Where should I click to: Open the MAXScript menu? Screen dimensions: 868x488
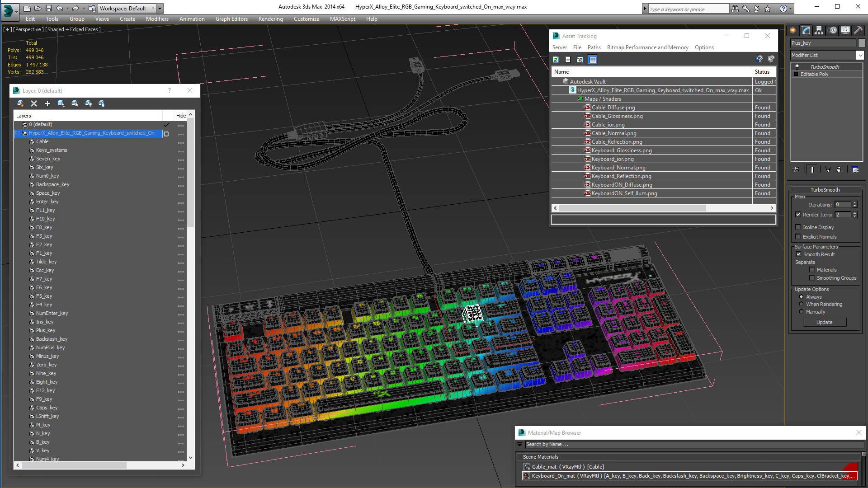tap(342, 19)
